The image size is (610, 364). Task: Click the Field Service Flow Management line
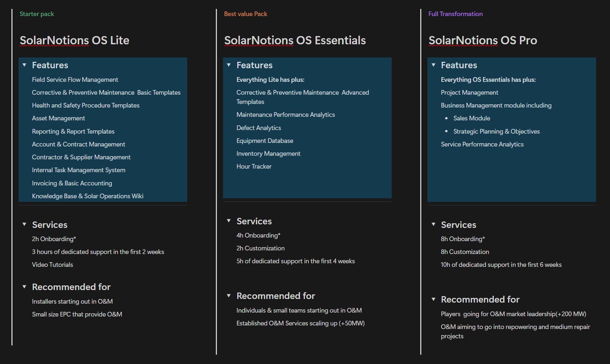coord(75,80)
